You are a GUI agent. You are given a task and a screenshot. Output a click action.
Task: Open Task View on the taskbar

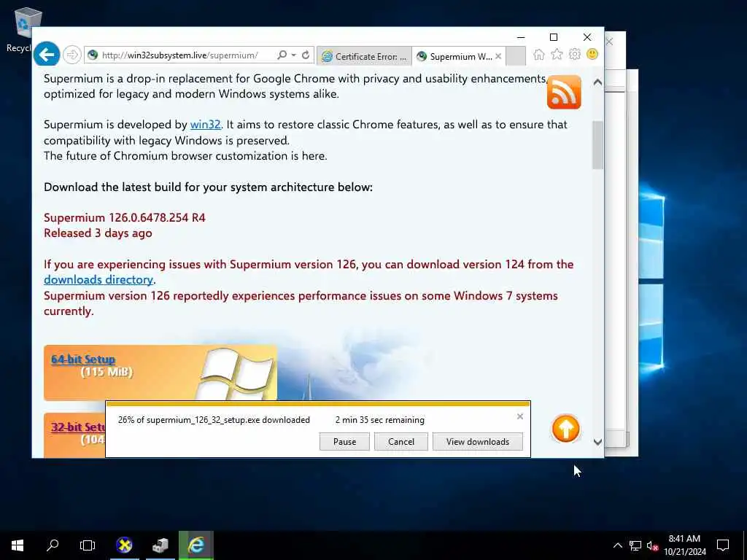point(88,545)
